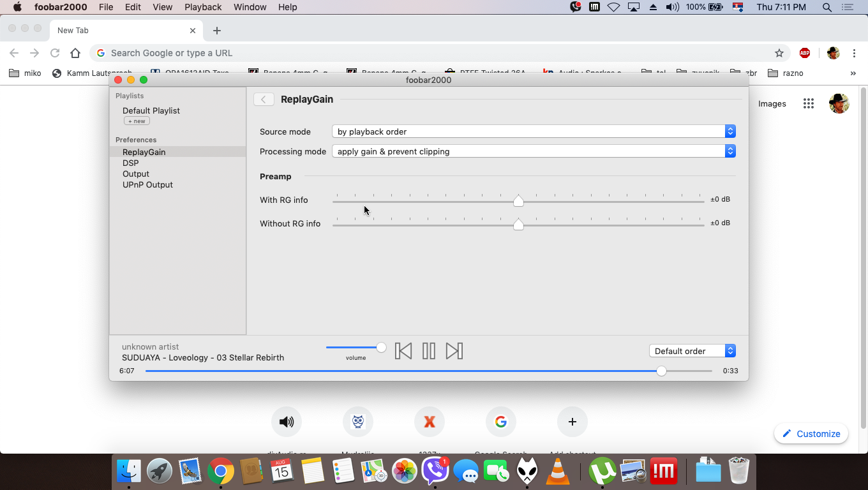Launch foobar2000 alien icon in Dock
Image resolution: width=868 pixels, height=490 pixels.
click(x=527, y=471)
